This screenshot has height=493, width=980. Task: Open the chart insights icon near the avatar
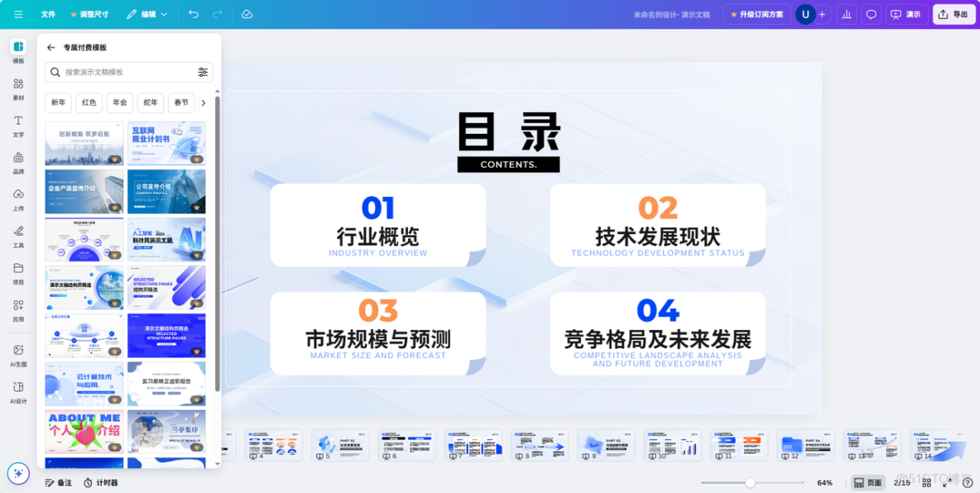click(846, 14)
